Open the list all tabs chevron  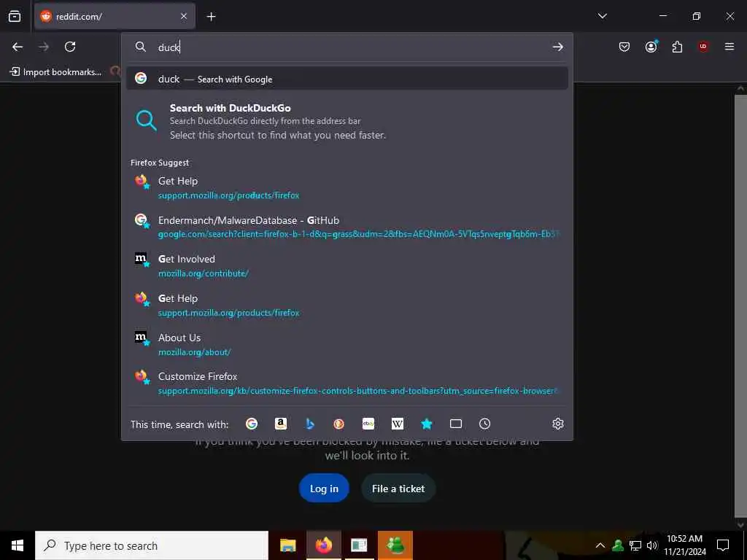[x=602, y=16]
